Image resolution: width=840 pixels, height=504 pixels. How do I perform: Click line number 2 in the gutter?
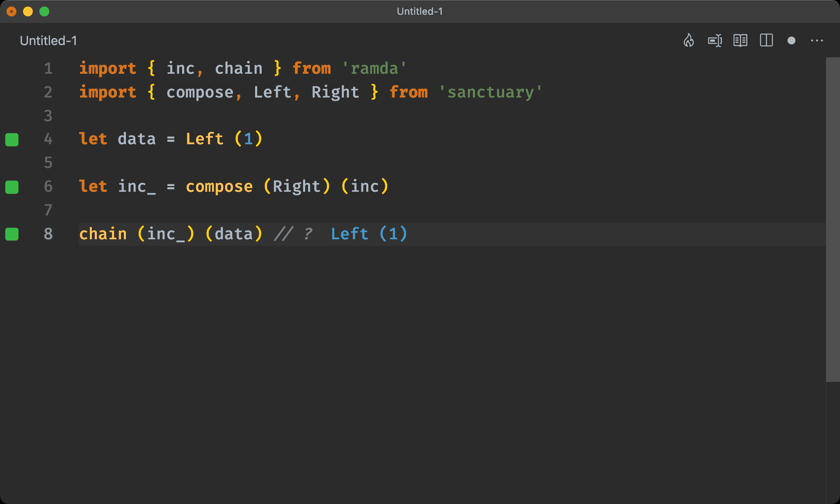click(48, 92)
